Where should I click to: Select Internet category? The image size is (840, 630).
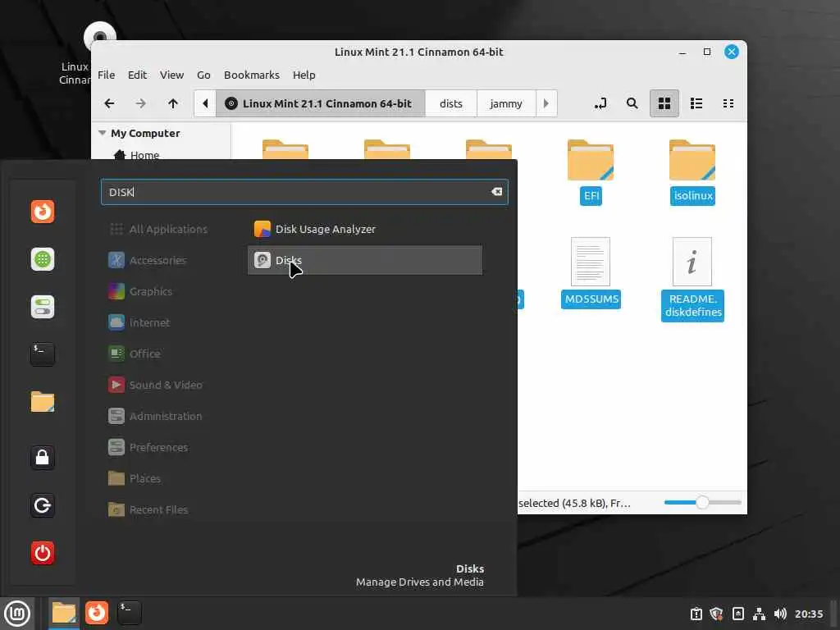coord(139,322)
